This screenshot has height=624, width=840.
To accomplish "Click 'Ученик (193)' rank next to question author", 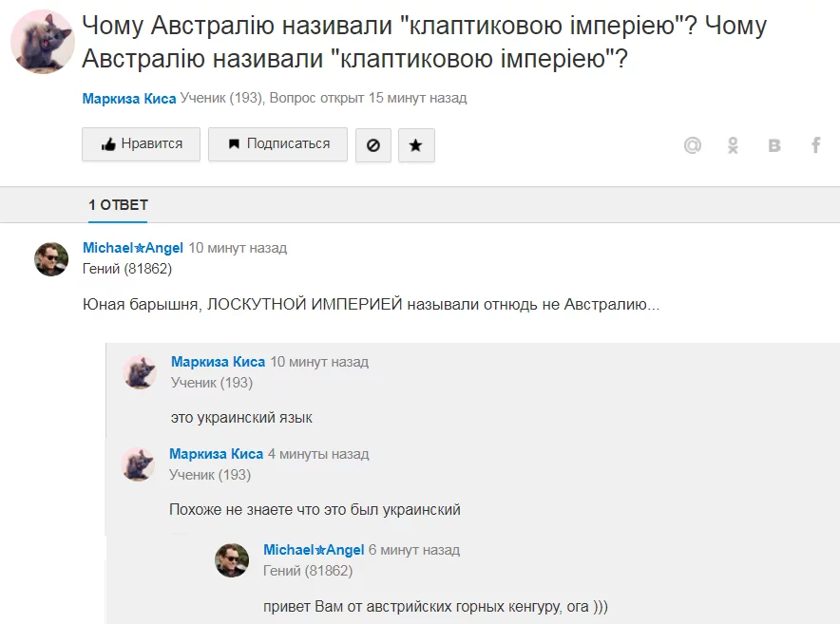I will [221, 98].
